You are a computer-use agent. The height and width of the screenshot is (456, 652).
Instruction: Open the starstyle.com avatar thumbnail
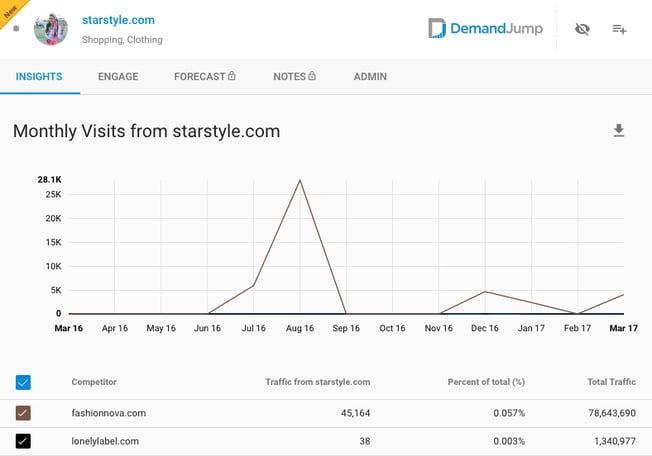coord(51,29)
